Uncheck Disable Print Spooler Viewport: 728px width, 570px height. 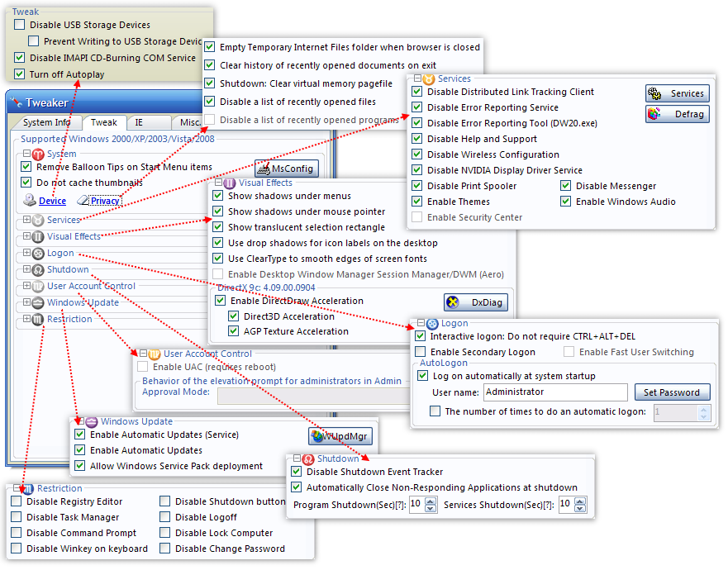click(x=417, y=186)
